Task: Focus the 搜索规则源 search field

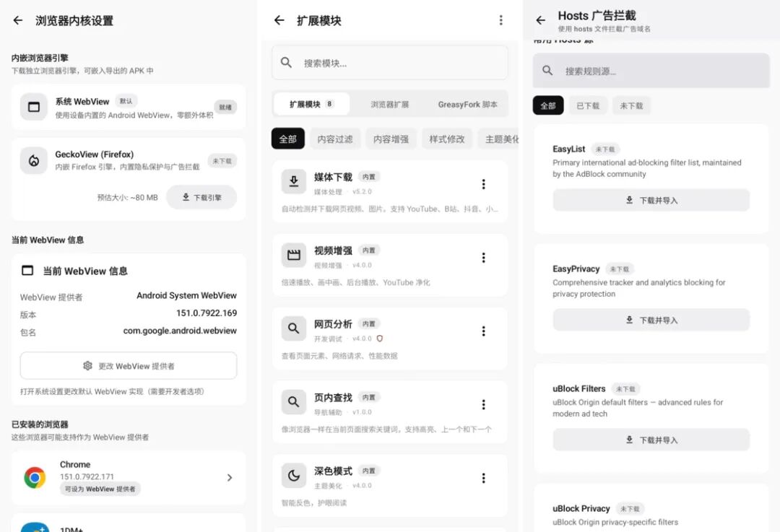Action: click(651, 71)
